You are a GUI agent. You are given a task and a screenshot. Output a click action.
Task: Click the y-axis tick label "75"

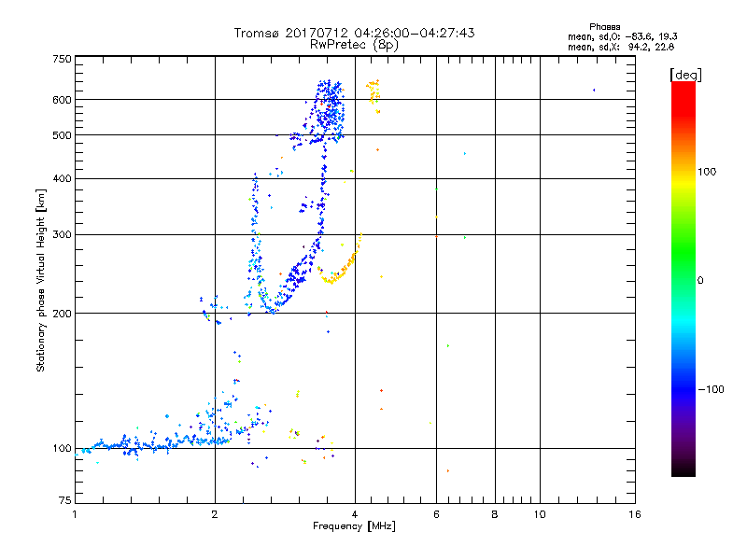point(65,500)
